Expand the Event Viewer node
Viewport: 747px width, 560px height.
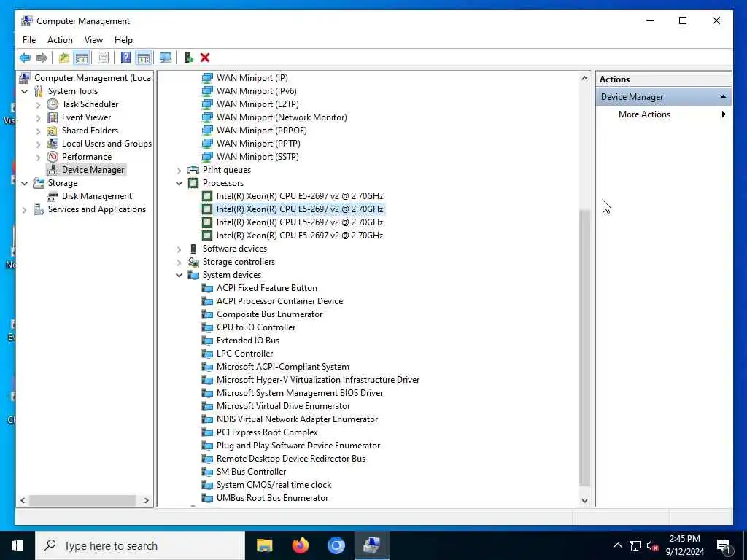click(x=39, y=117)
